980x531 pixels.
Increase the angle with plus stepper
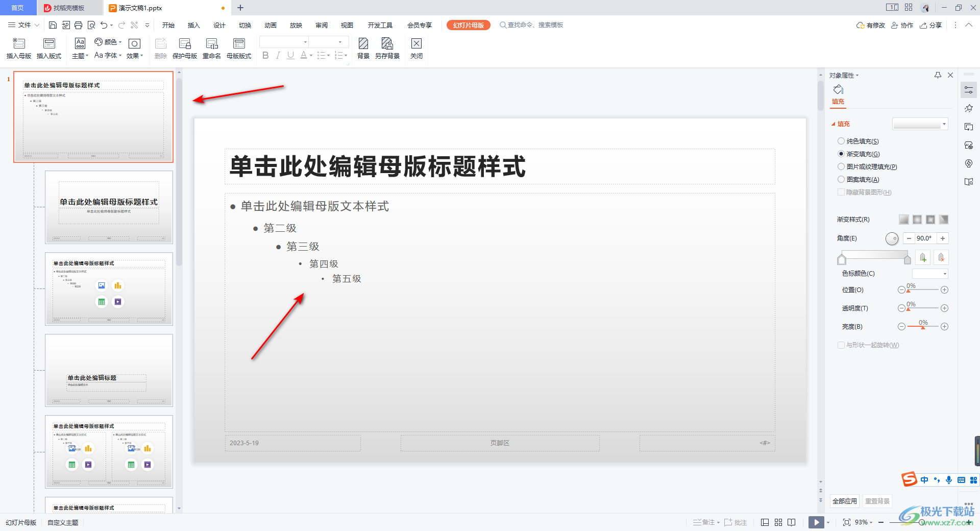tap(943, 238)
